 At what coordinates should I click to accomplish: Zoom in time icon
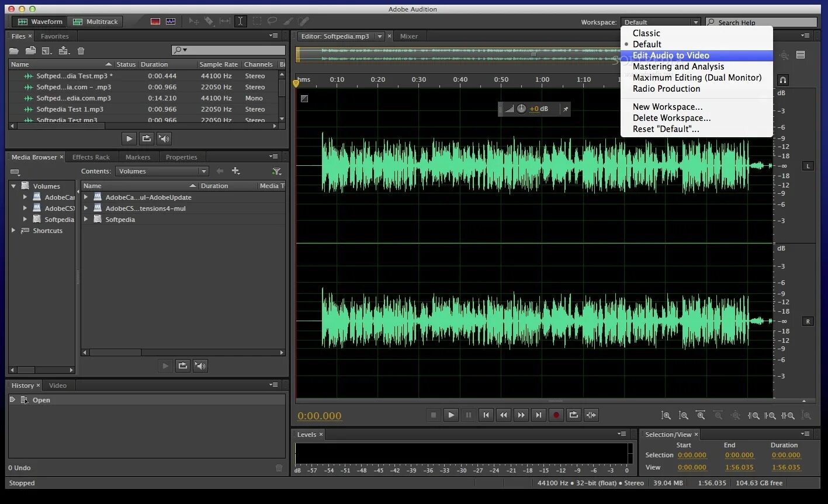pos(701,415)
